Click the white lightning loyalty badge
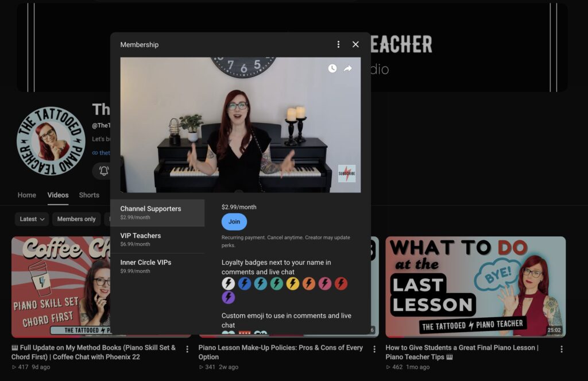The image size is (588, 381). click(229, 283)
